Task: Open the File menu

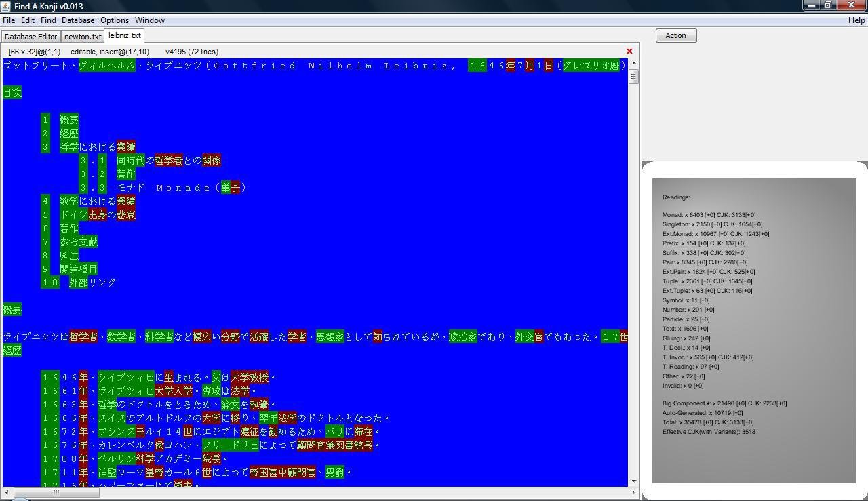Action: 9,20
